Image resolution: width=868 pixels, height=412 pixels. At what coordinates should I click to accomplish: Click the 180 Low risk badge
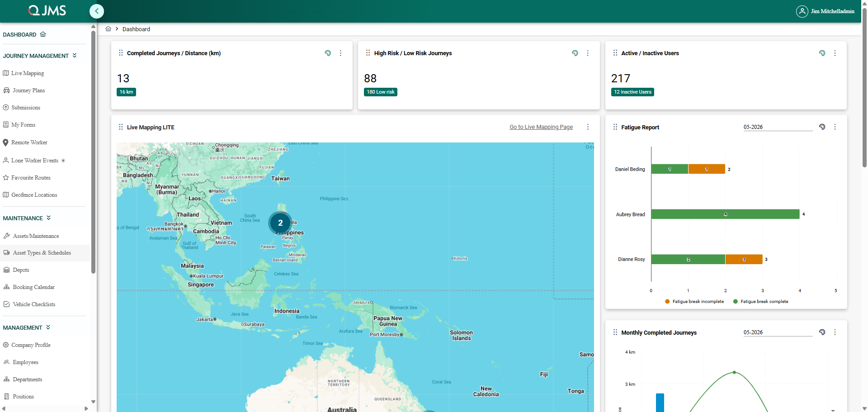pos(381,92)
